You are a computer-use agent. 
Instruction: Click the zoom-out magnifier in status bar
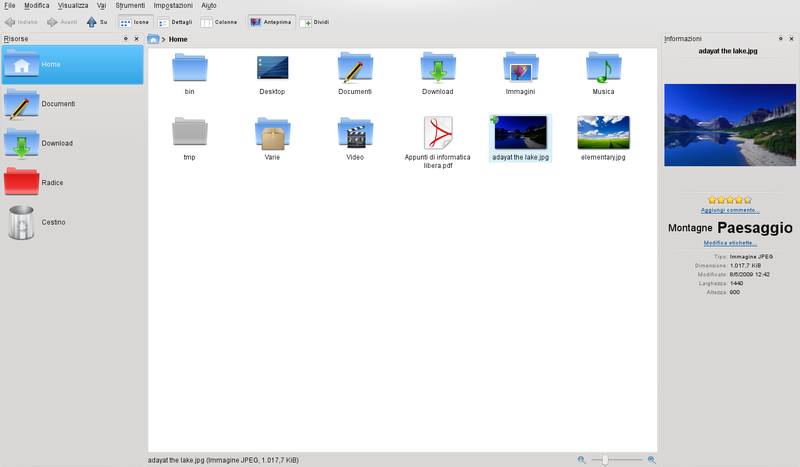pyautogui.click(x=581, y=459)
